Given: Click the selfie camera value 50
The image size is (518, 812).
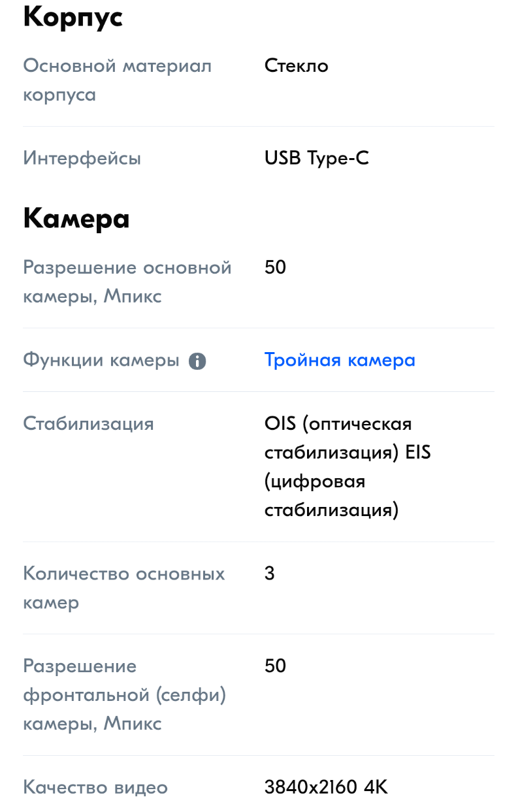Looking at the screenshot, I should click(274, 666).
